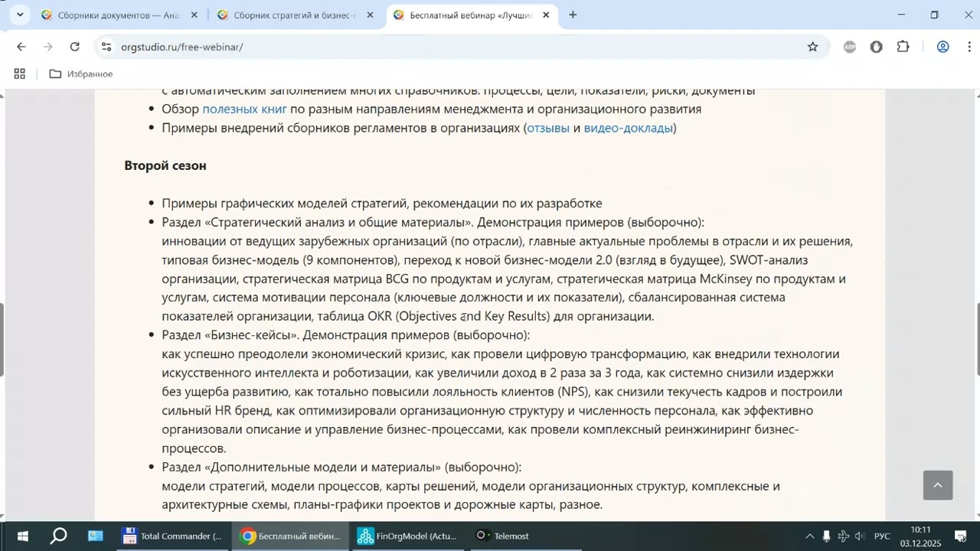Go back to the previous page
This screenshot has height=551, width=980.
(21, 47)
